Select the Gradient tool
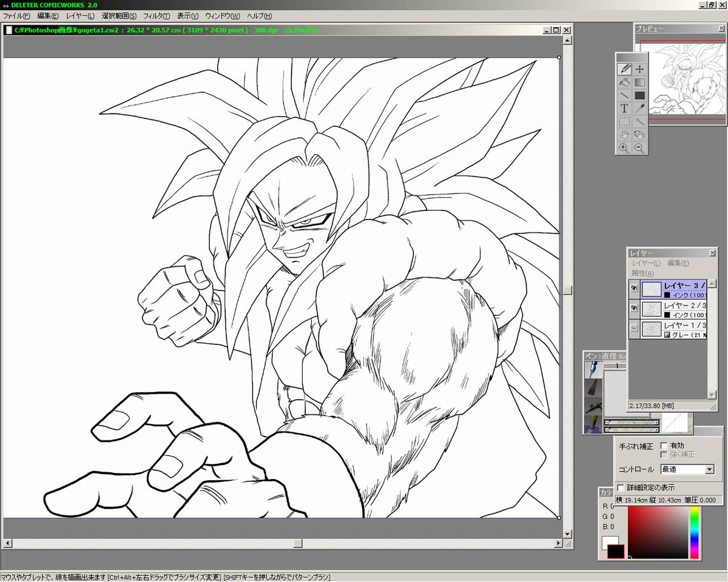This screenshot has height=582, width=728. tap(640, 82)
